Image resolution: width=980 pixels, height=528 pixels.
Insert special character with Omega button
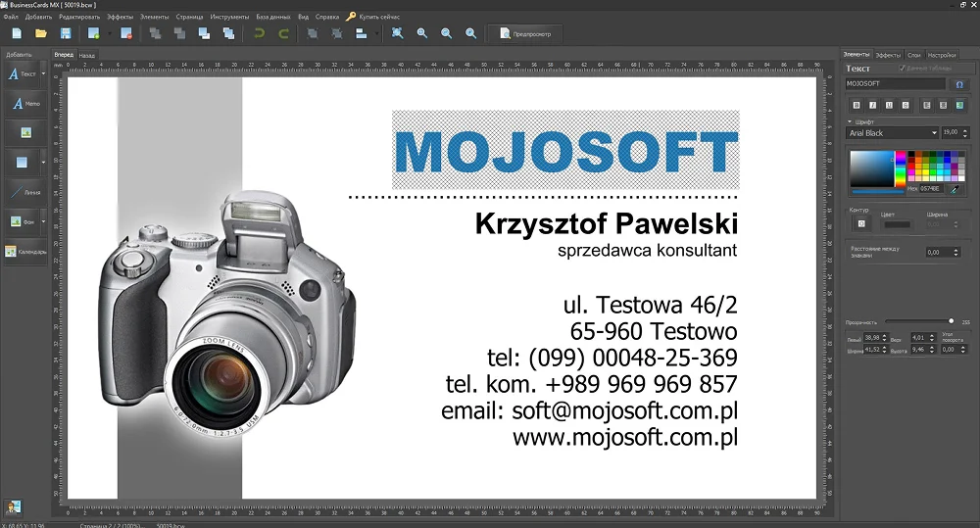(x=959, y=84)
